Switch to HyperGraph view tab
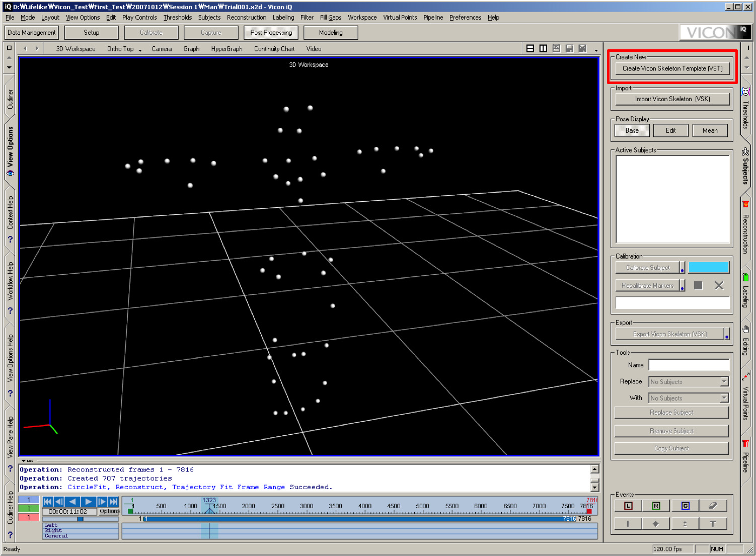This screenshot has height=556, width=756. (226, 49)
